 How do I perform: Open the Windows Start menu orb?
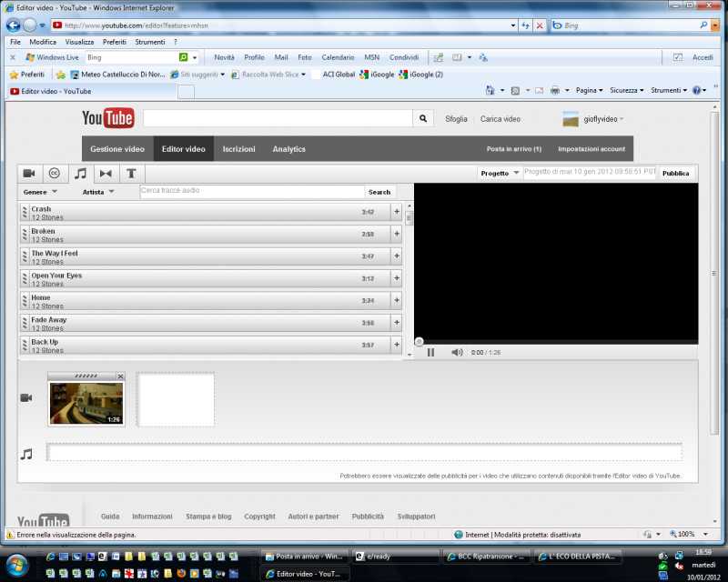(16, 566)
